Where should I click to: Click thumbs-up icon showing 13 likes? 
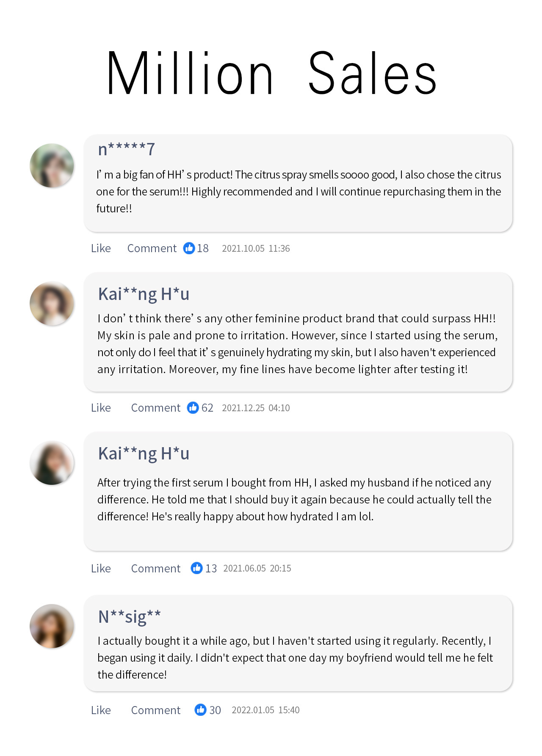(x=196, y=568)
